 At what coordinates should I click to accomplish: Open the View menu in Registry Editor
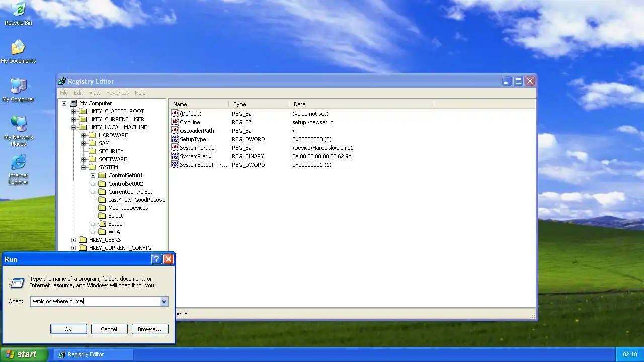(95, 93)
